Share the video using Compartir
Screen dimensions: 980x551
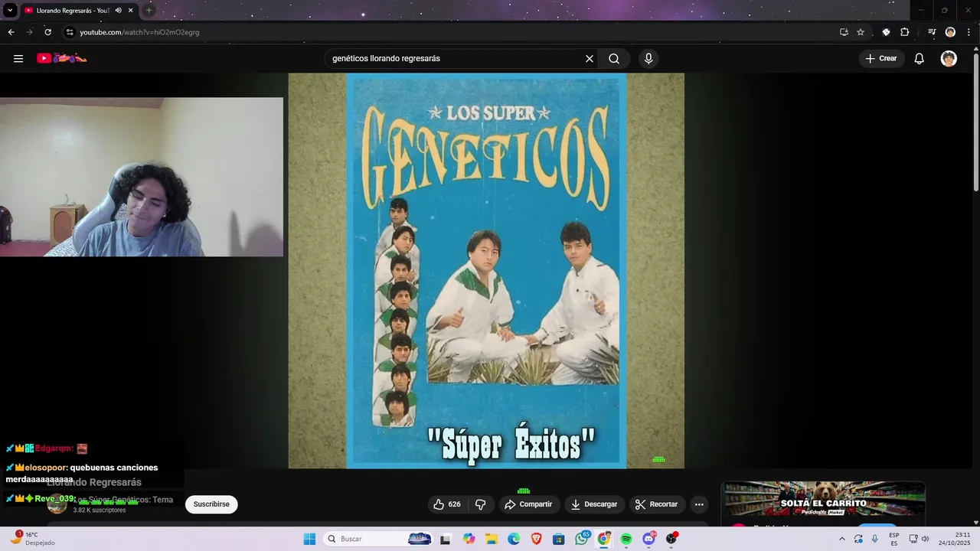[528, 504]
